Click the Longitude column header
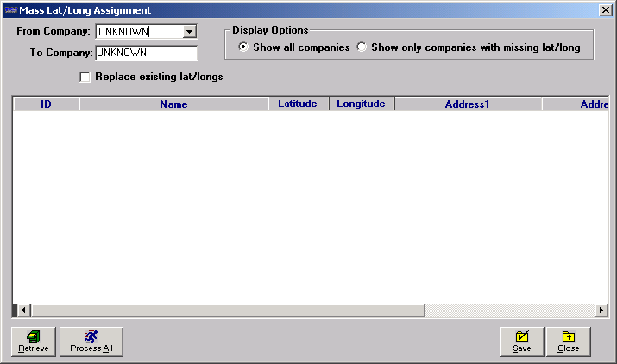617x364 pixels. [362, 104]
